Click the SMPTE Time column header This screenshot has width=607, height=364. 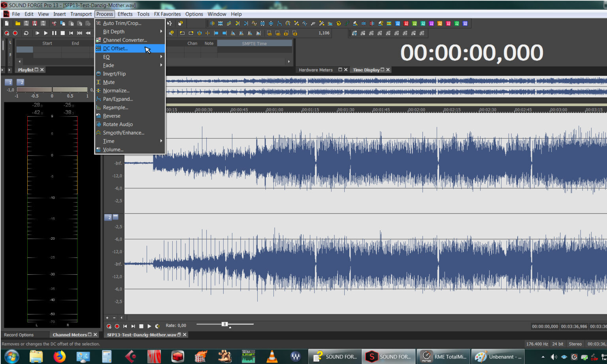[x=254, y=43]
